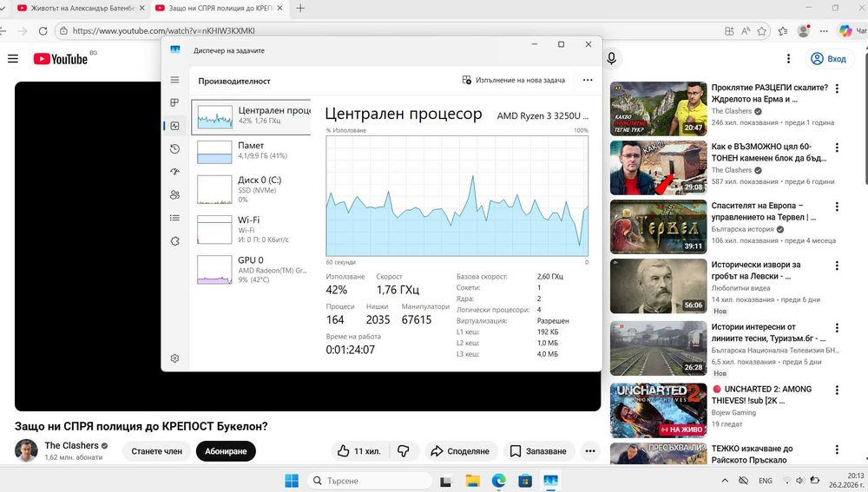This screenshot has height=492, width=868.
Task: Open YouTube settings three-dot menu near Вход
Action: pos(788,59)
